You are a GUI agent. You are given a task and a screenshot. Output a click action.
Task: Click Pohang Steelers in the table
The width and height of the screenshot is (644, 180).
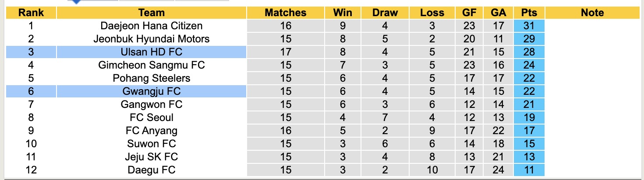(151, 78)
